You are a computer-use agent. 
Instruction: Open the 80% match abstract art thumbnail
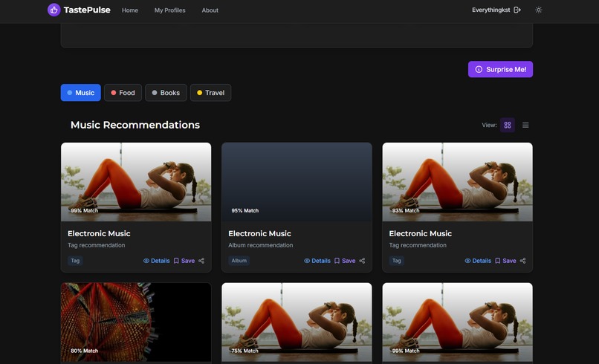point(136,322)
